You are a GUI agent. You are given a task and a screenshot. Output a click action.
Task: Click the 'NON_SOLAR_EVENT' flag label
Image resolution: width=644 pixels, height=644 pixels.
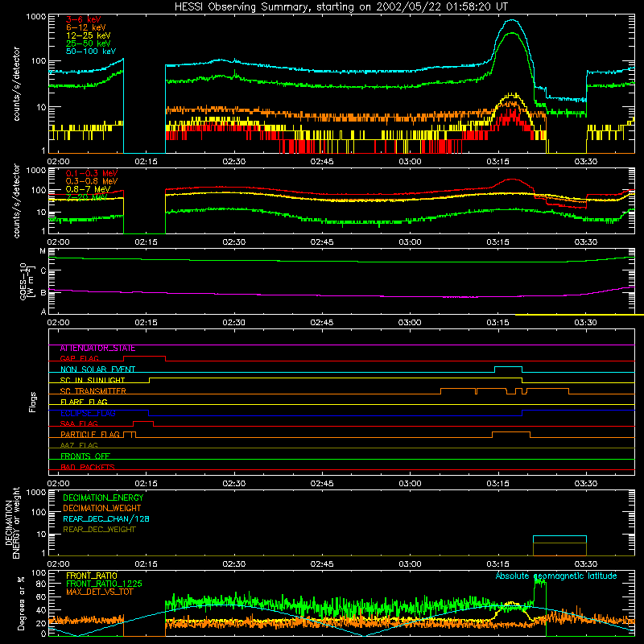pyautogui.click(x=97, y=369)
